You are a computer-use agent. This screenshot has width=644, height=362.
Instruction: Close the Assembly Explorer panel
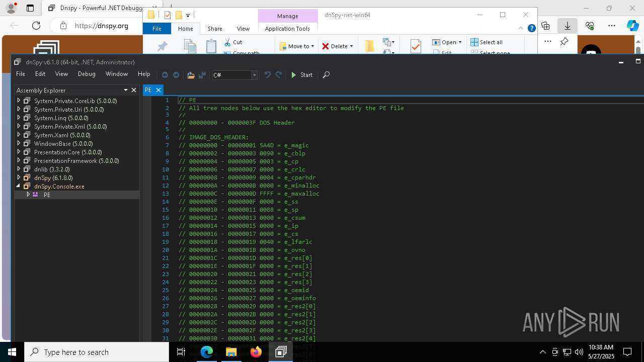point(134,90)
